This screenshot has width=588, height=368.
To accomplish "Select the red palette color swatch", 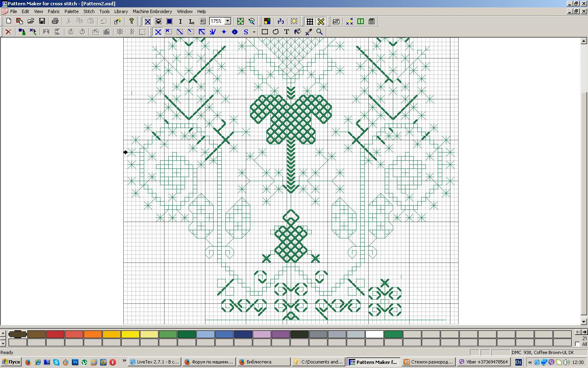I will [x=55, y=334].
